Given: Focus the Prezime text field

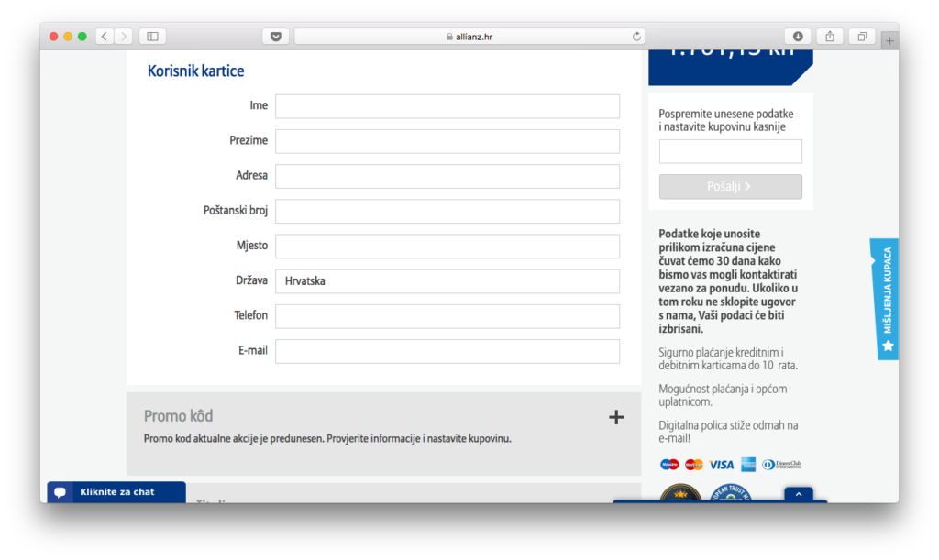Looking at the screenshot, I should click(447, 141).
